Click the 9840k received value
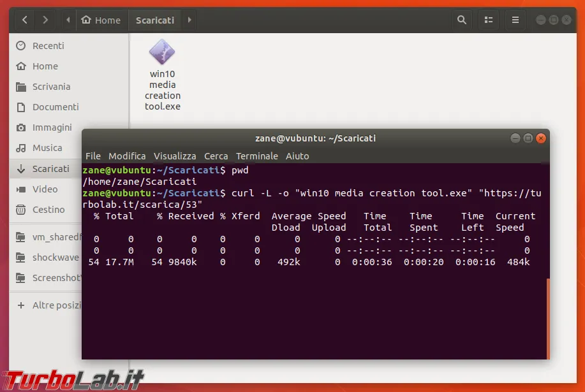 pos(182,262)
